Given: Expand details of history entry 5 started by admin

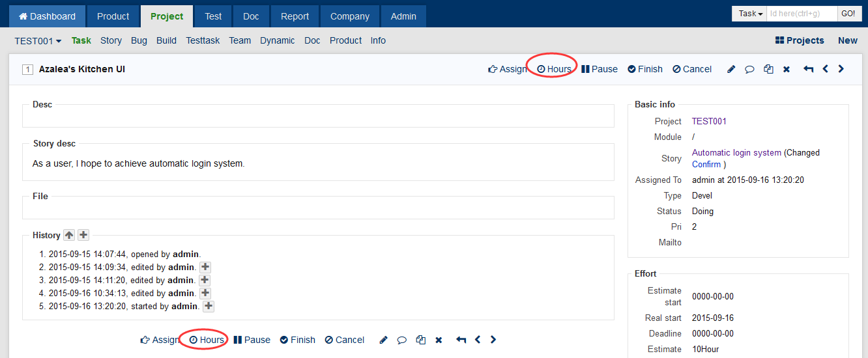Looking at the screenshot, I should (209, 306).
